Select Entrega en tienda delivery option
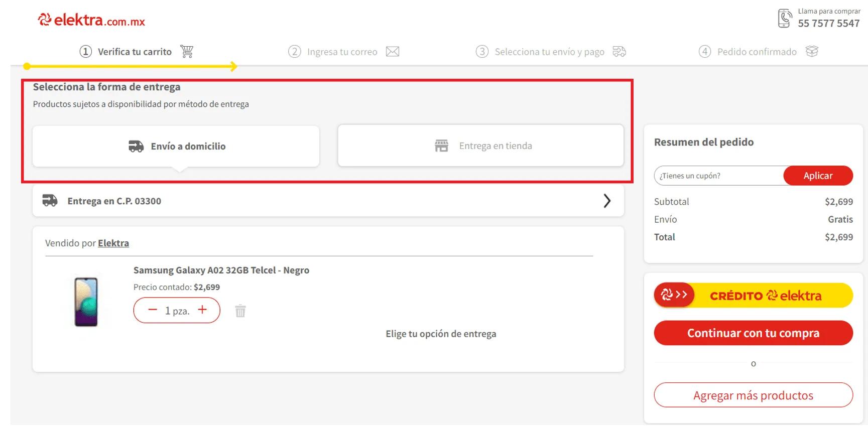 click(x=481, y=146)
